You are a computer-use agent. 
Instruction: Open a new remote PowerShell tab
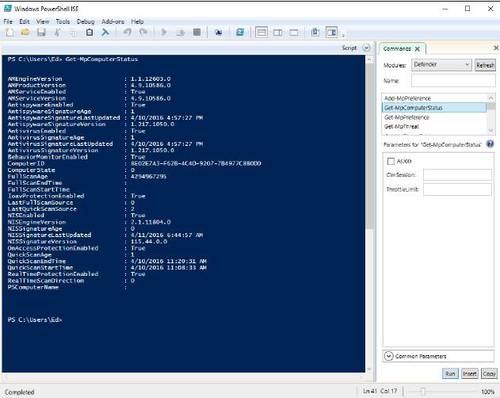pos(218,32)
